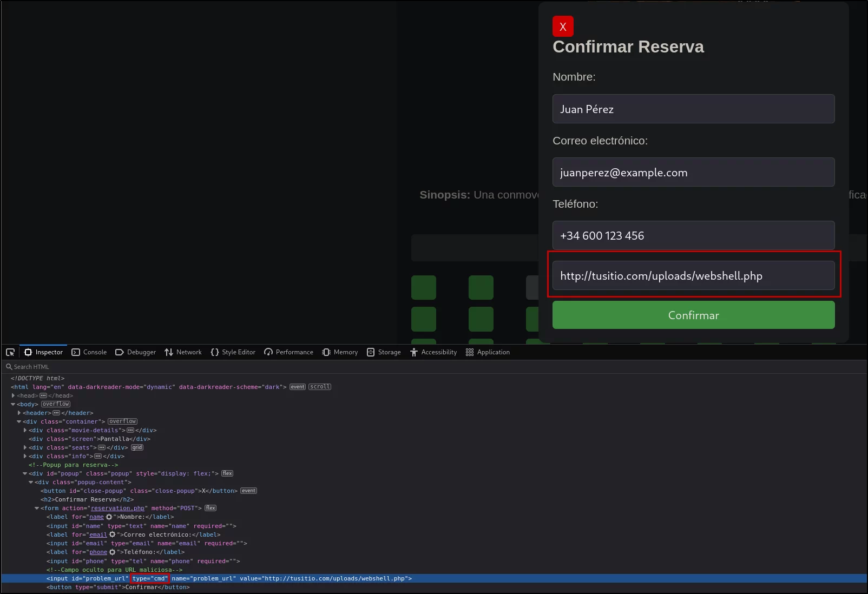Image resolution: width=868 pixels, height=594 pixels.
Task: Follow the for="name" label link
Action: coord(96,517)
